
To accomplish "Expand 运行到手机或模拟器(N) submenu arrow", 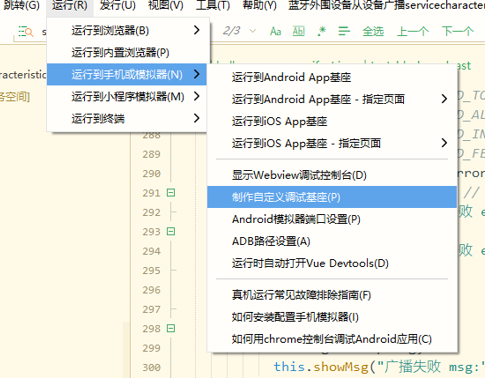I will tap(197, 74).
